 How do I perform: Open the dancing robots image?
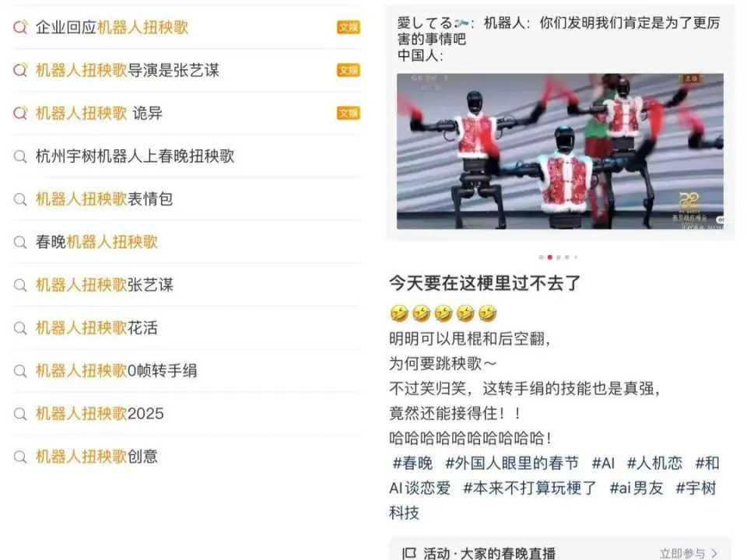tap(559, 152)
